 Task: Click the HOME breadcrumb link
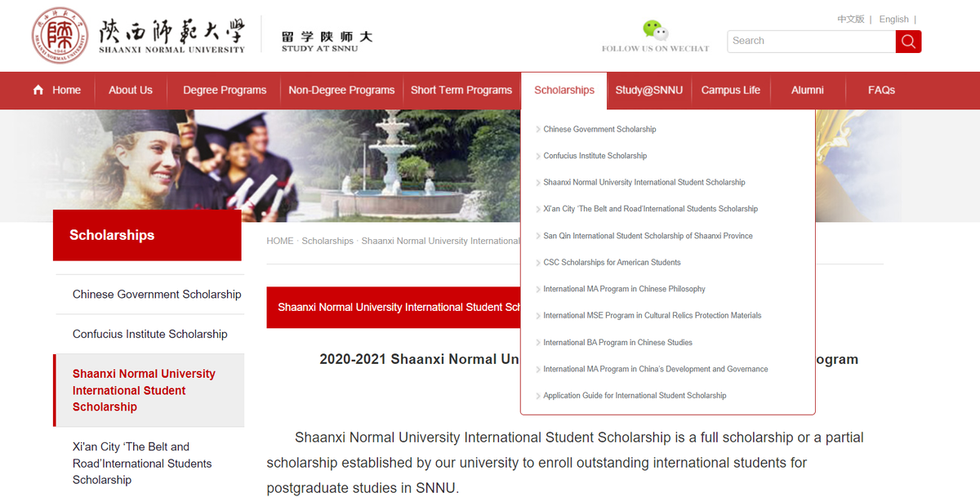[280, 241]
